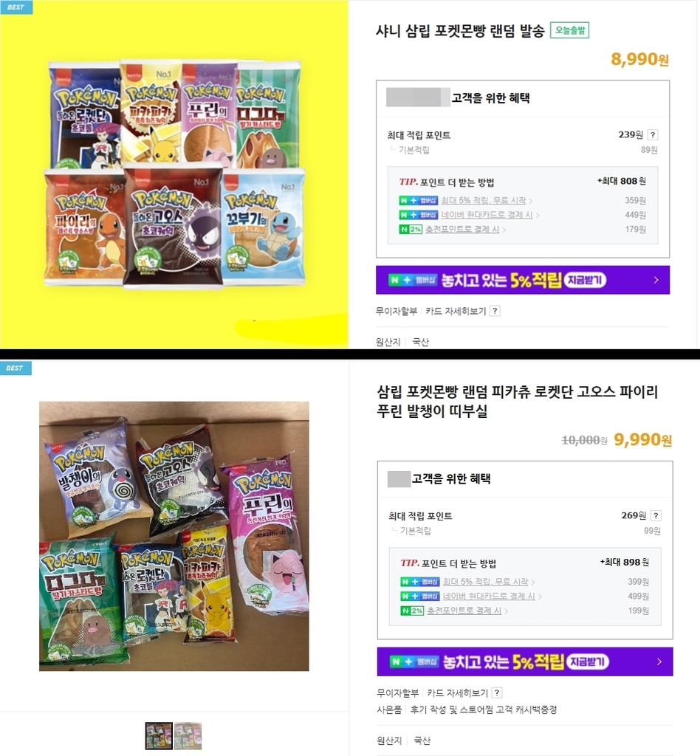
Task: Open 충전포인트로 결제 시 link in bottom listing
Action: 464,611
